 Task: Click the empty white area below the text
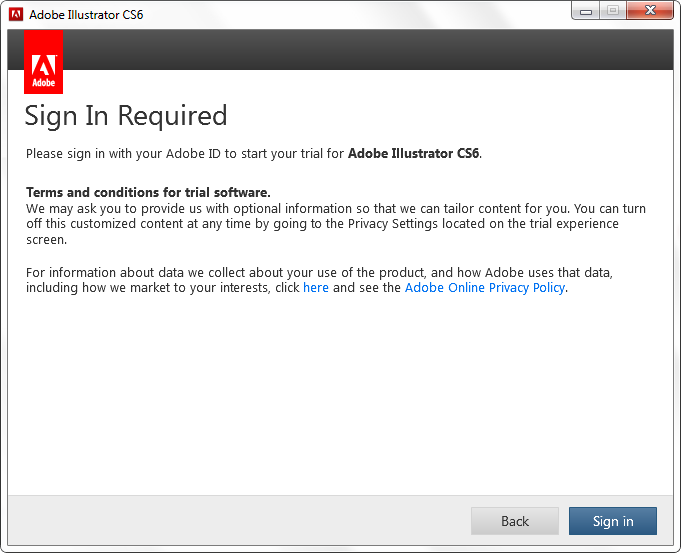pyautogui.click(x=340, y=400)
